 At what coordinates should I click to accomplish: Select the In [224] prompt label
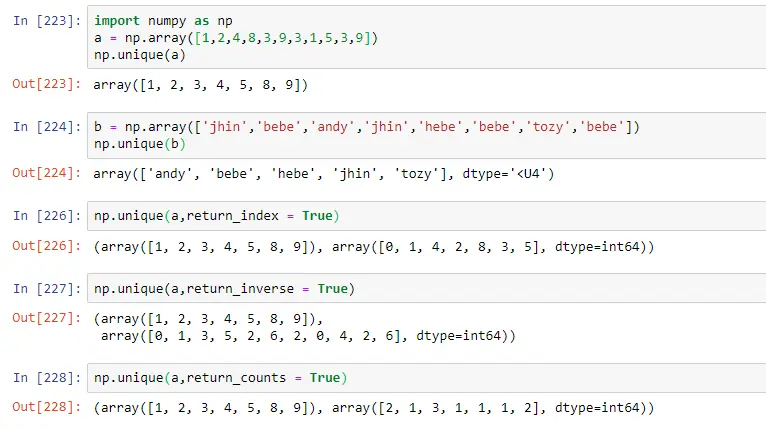point(47,127)
